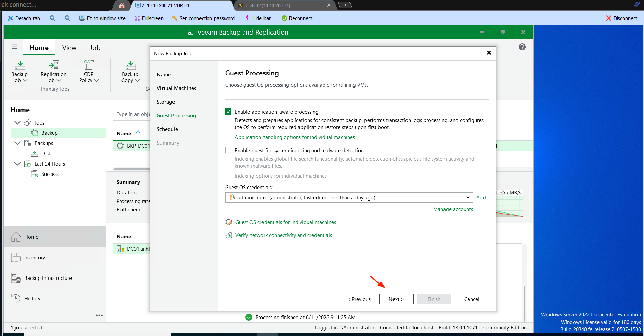
Task: Go to the Name wizard step
Action: (x=164, y=74)
